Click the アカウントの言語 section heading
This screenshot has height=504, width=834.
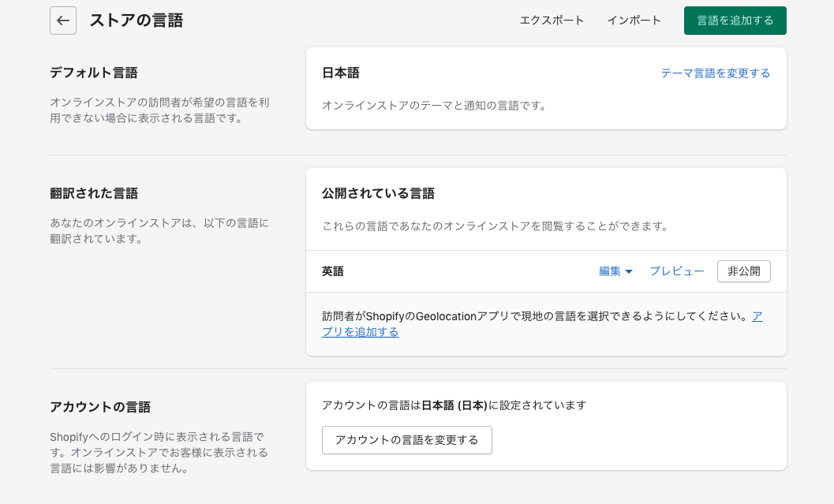coord(99,407)
